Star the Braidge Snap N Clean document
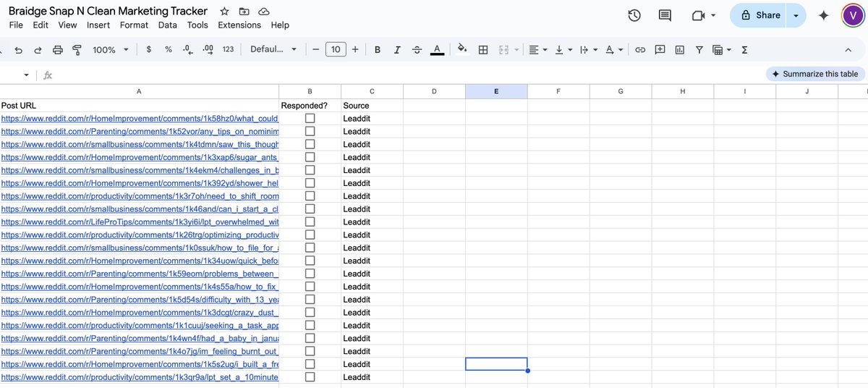This screenshot has height=388, width=868. [x=225, y=12]
